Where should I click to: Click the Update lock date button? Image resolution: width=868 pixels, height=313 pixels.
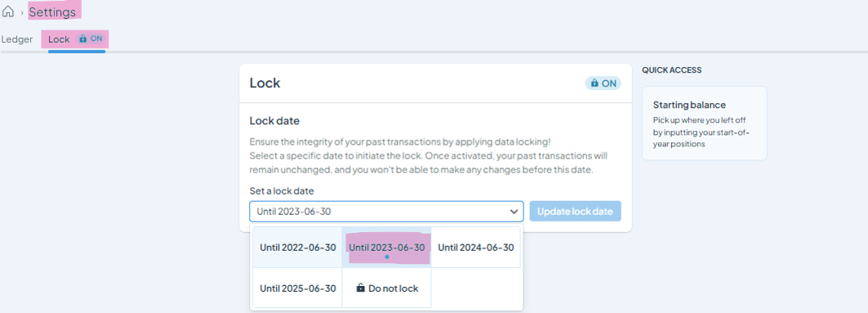[575, 211]
